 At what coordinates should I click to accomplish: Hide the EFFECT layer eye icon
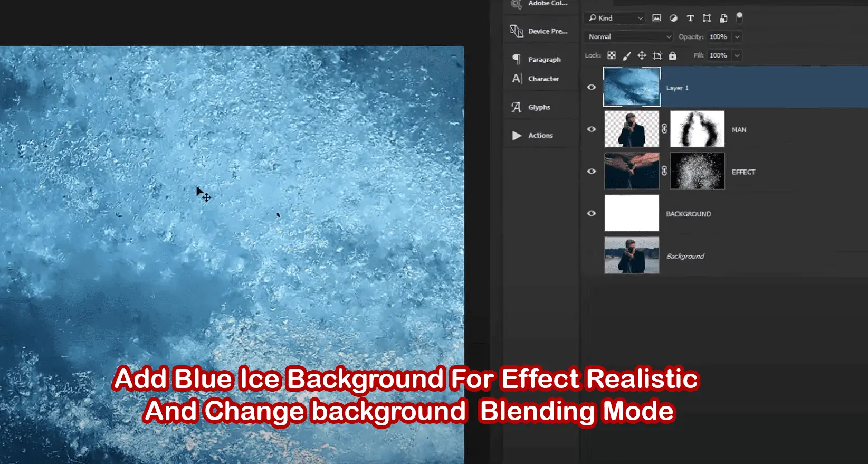click(x=592, y=171)
